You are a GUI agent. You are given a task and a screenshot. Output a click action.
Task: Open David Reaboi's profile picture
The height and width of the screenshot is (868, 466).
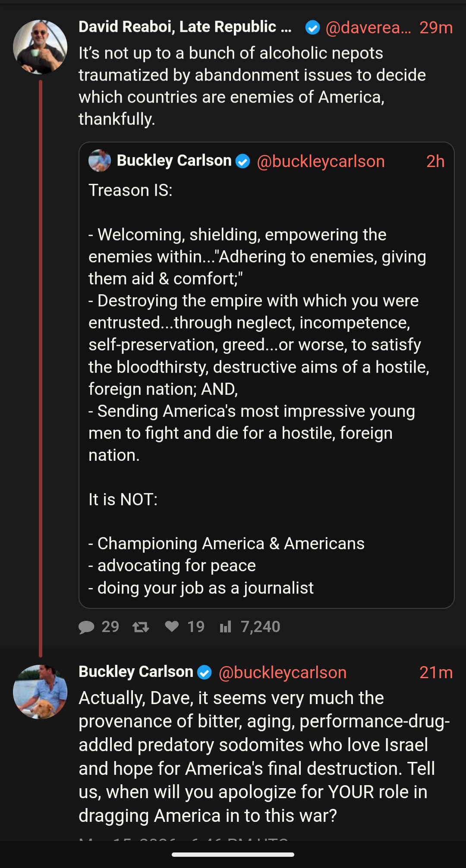[40, 47]
